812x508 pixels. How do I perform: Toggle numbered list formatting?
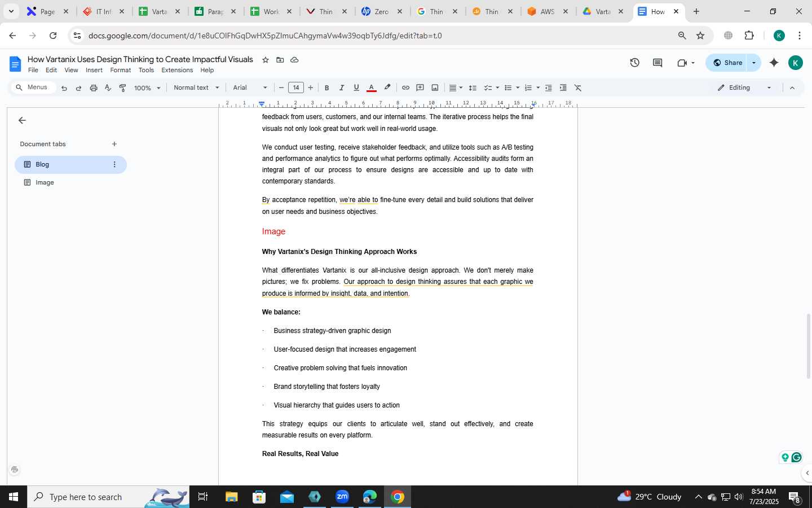[528, 88]
